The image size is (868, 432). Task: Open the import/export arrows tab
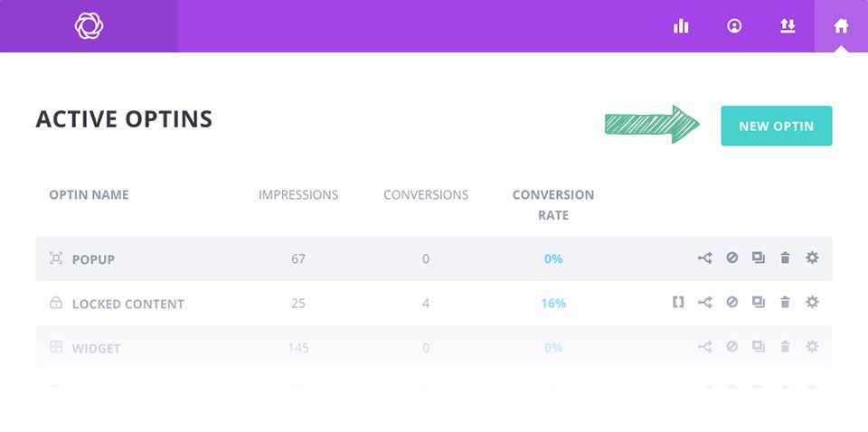788,26
